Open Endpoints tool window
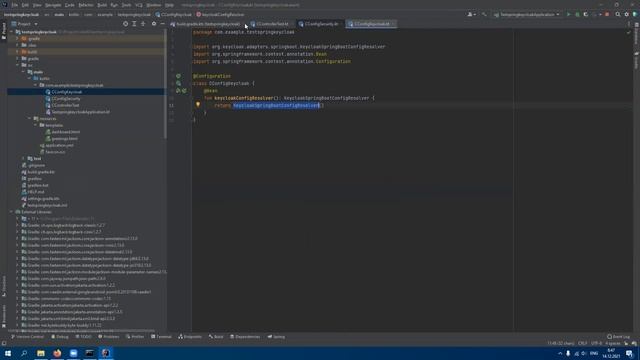The height and width of the screenshot is (360, 640). 190,337
